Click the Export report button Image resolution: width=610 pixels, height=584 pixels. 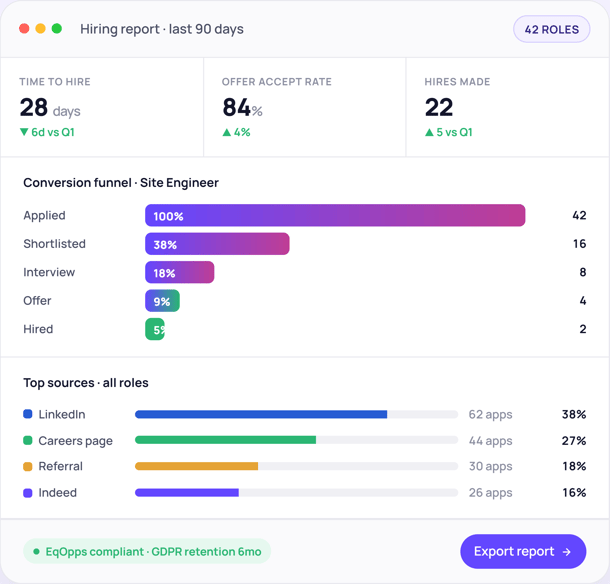[x=523, y=551]
